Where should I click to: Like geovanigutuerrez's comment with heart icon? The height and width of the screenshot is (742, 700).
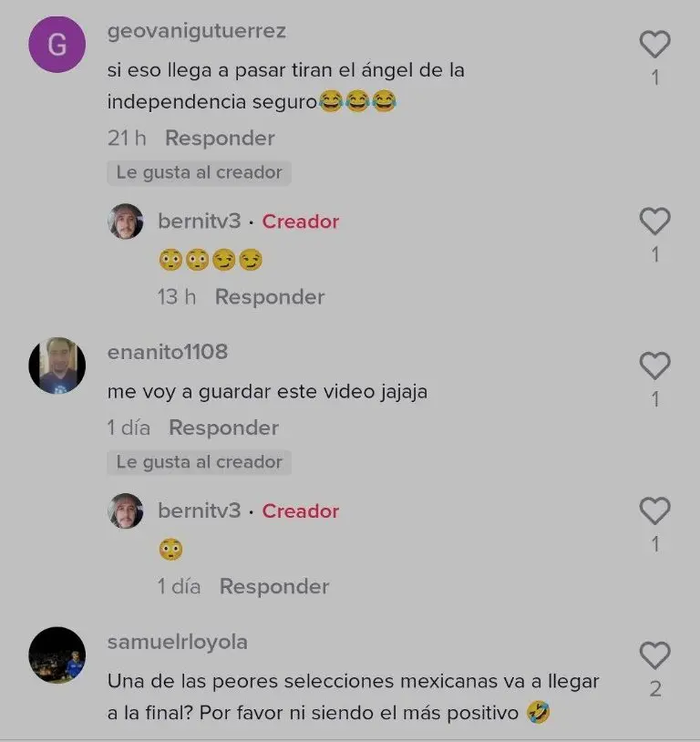655,44
